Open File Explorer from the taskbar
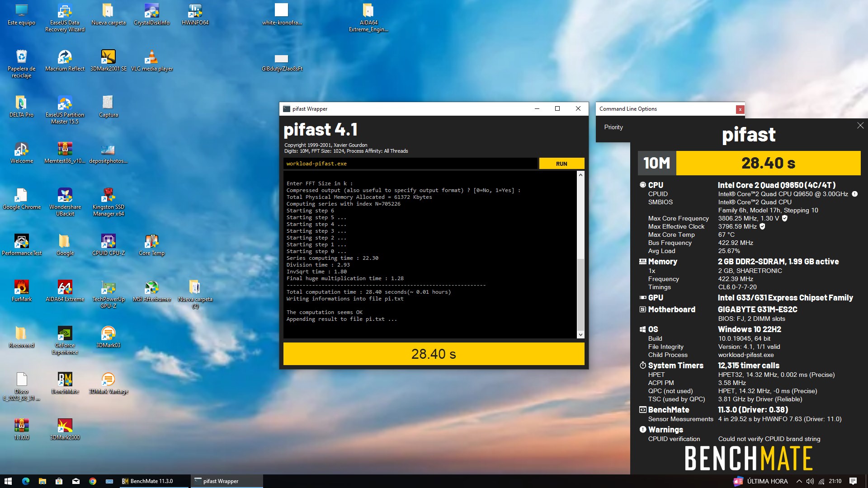The width and height of the screenshot is (868, 488). 42,481
